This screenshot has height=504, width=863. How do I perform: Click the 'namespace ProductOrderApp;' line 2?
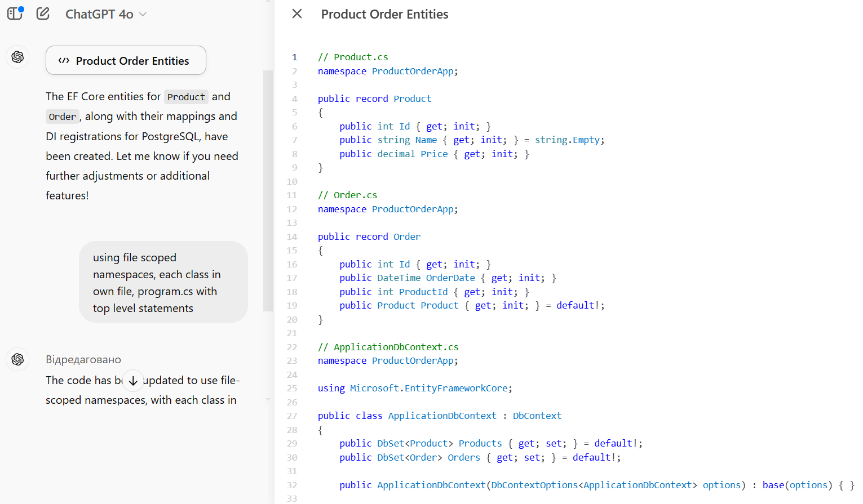[x=388, y=71]
